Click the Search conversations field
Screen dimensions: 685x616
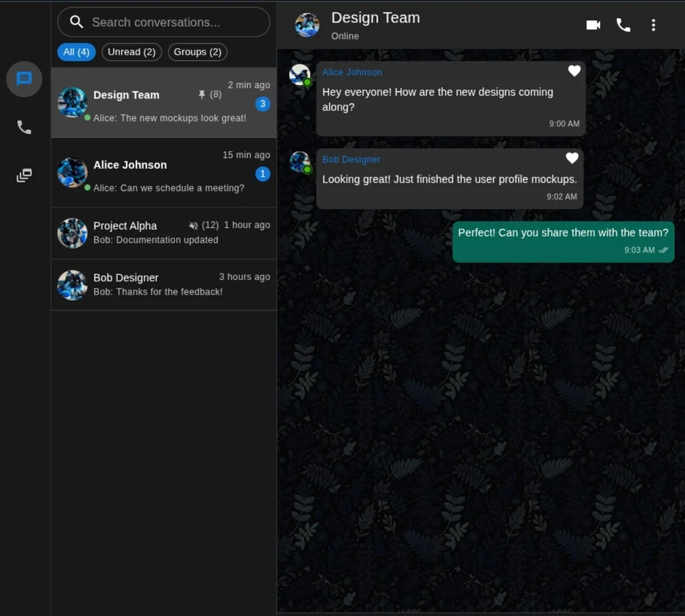click(x=171, y=22)
